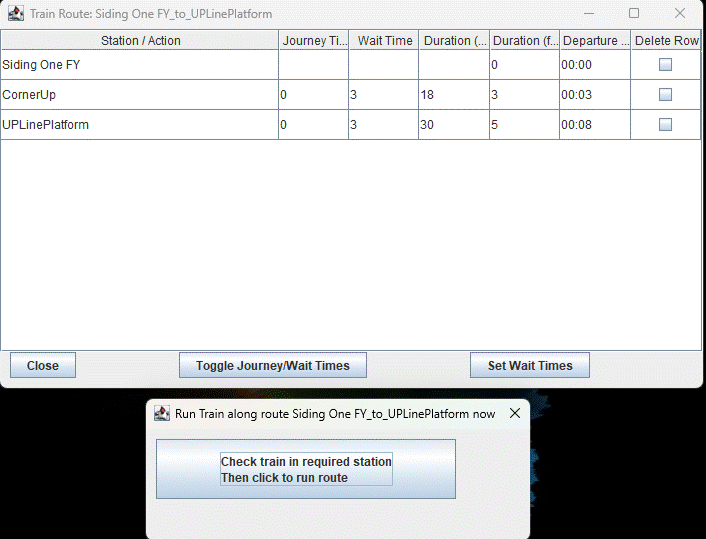Click the Run Train dialog title icon
Viewport: 706px width, 539px height.
click(x=162, y=413)
